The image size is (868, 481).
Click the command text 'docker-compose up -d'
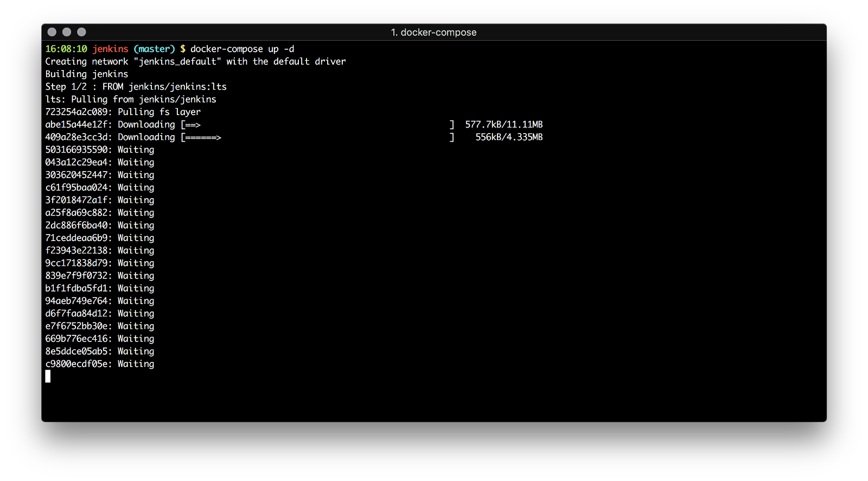[x=242, y=49]
